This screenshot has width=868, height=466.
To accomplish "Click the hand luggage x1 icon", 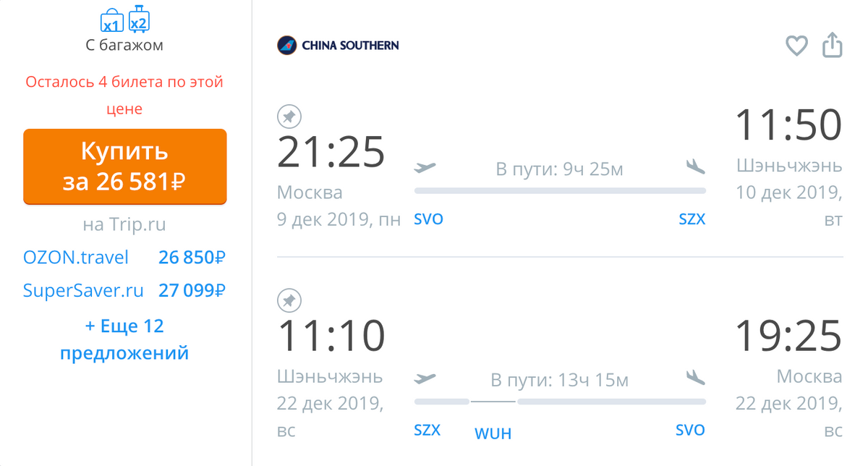I will tap(111, 22).
